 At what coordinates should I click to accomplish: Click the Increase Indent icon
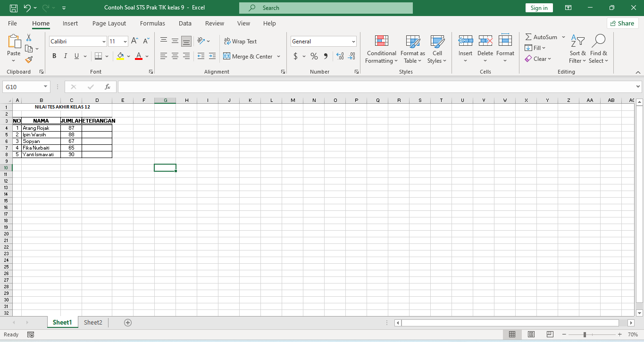click(212, 56)
